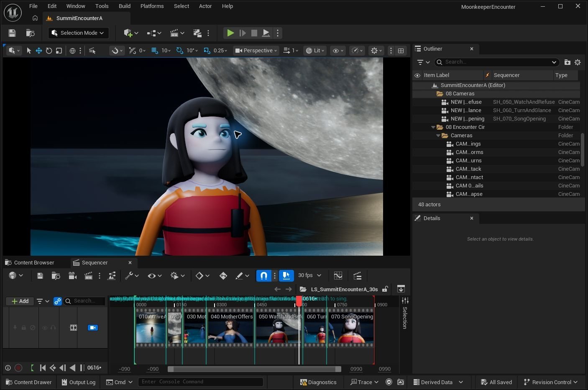Select the SummitEncounterA level tab
This screenshot has height=390, width=588.
click(79, 18)
